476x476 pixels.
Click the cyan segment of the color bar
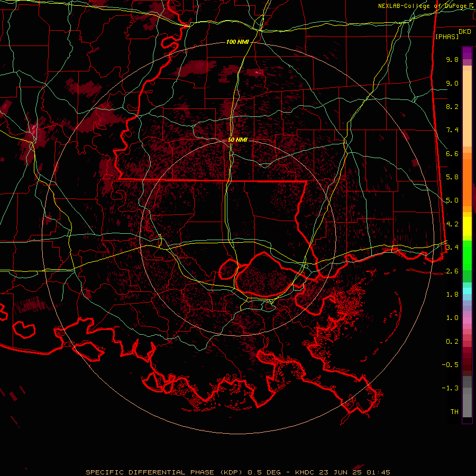tap(467, 291)
